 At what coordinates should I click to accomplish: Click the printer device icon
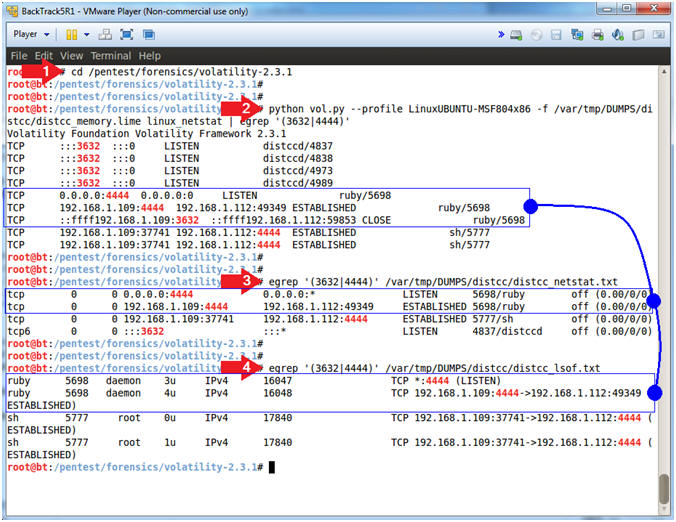[x=597, y=35]
